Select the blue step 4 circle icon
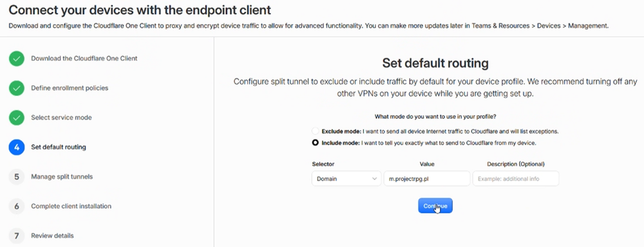 click(x=17, y=147)
